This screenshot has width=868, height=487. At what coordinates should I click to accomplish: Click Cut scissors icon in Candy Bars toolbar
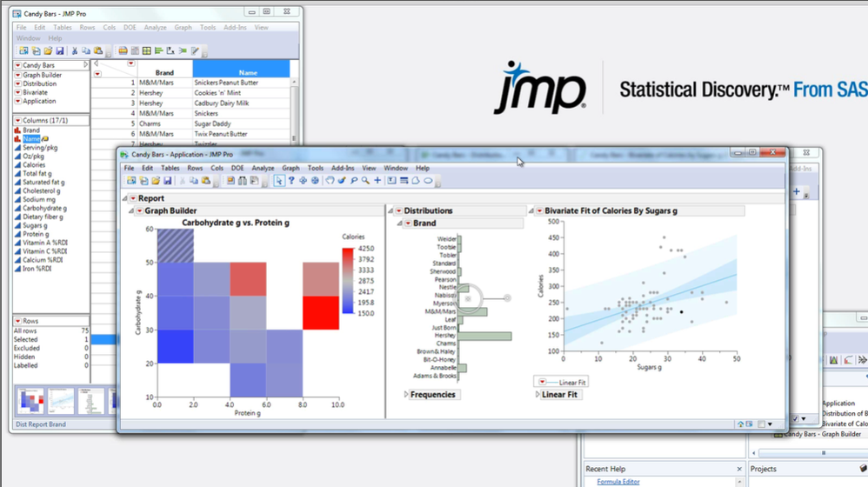pyautogui.click(x=75, y=51)
